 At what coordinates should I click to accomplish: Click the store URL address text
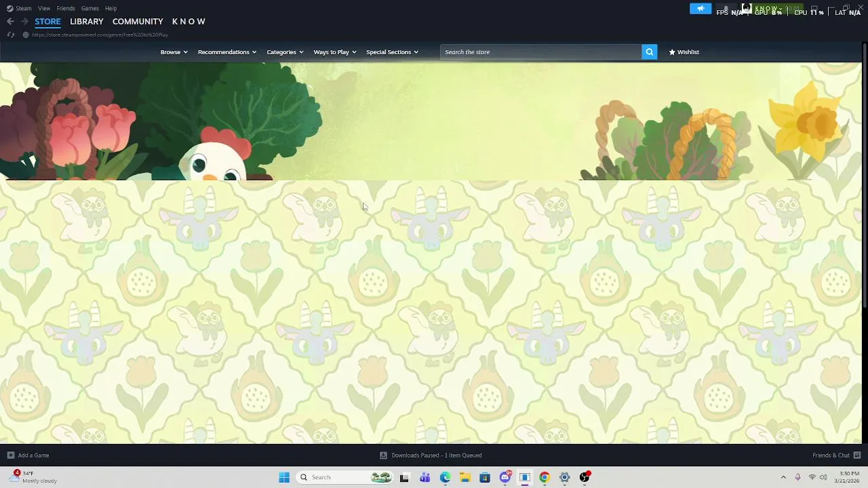coord(100,35)
